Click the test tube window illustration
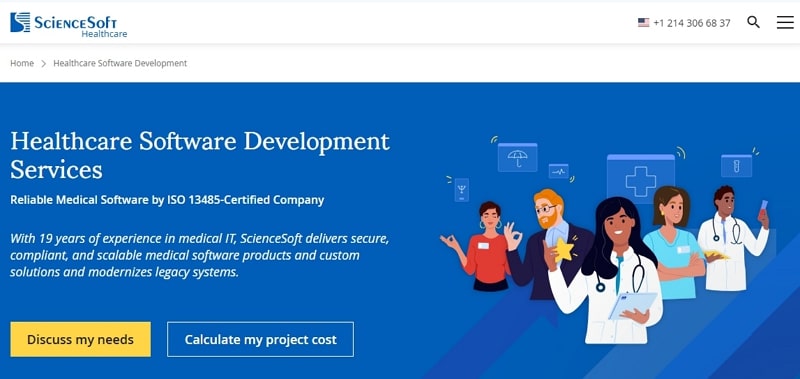This screenshot has height=379, width=800. 736,165
